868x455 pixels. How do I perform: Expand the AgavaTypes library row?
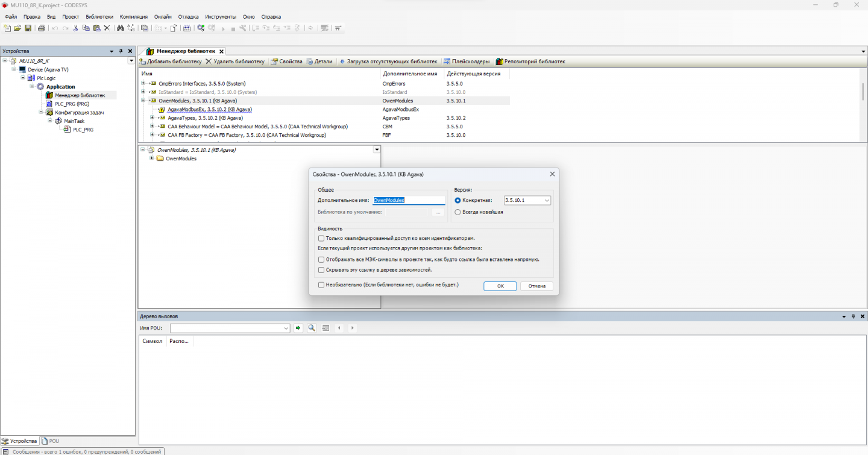[153, 118]
